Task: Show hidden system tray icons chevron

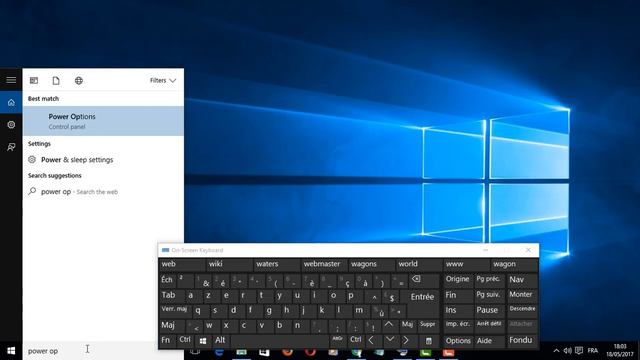Action: [x=556, y=351]
